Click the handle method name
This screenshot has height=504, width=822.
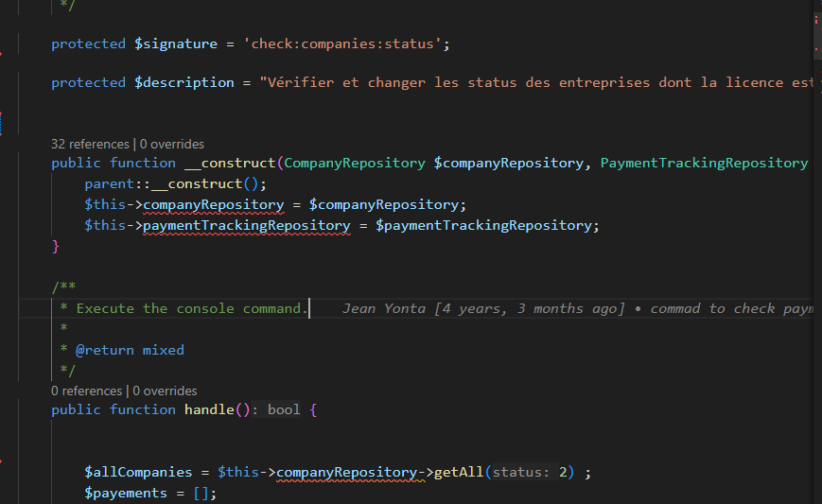[209, 409]
